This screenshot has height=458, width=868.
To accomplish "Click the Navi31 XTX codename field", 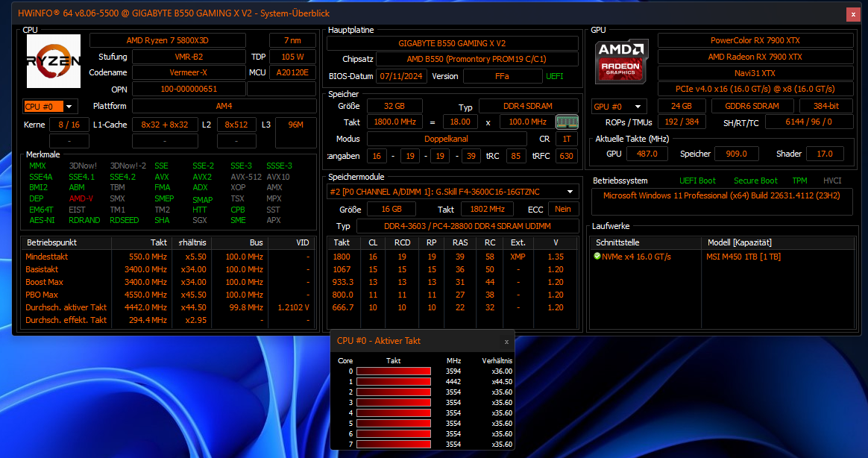I will tap(755, 73).
